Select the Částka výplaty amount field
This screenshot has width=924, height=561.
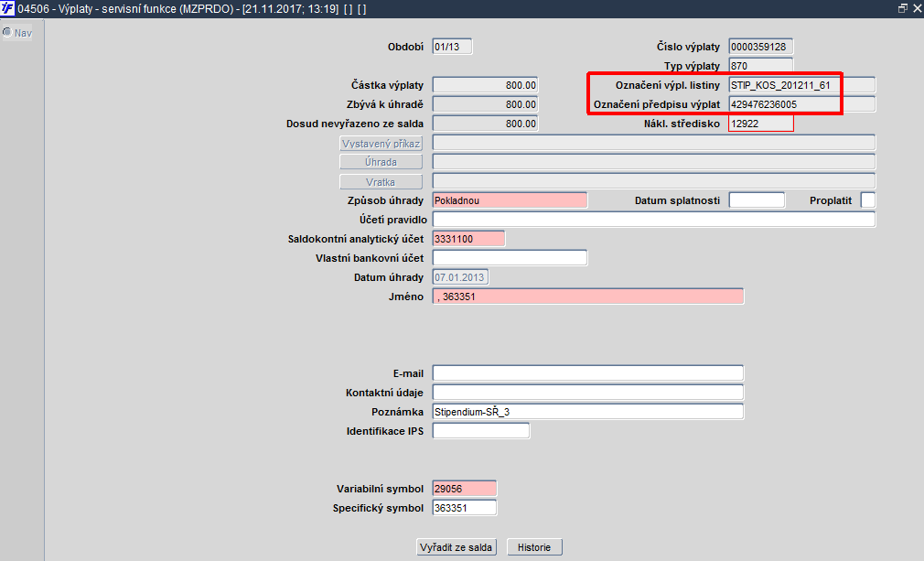485,85
